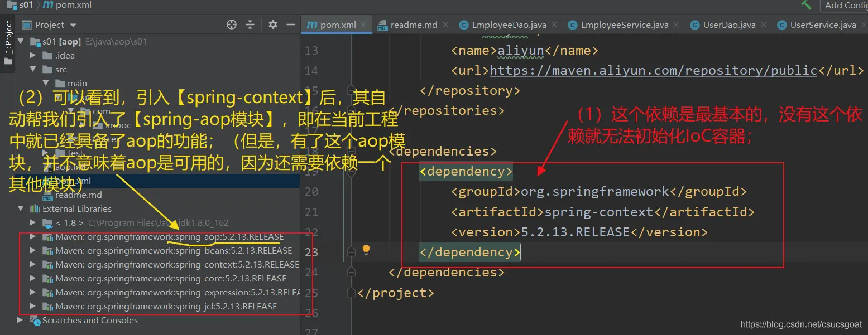Viewport: 868px width, 335px height.
Task: Open Project panel settings gear
Action: [x=272, y=25]
